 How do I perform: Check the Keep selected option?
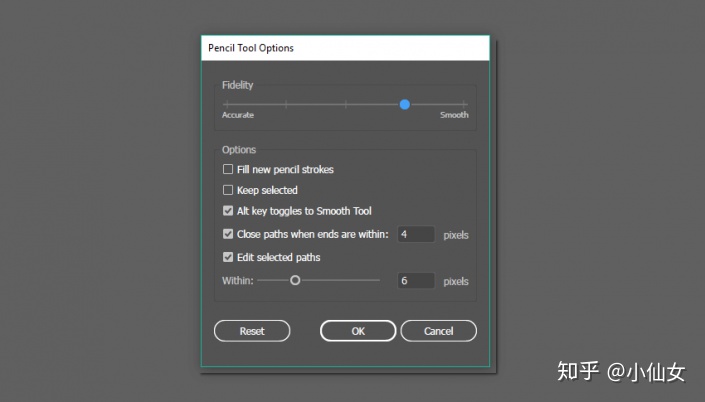[228, 190]
